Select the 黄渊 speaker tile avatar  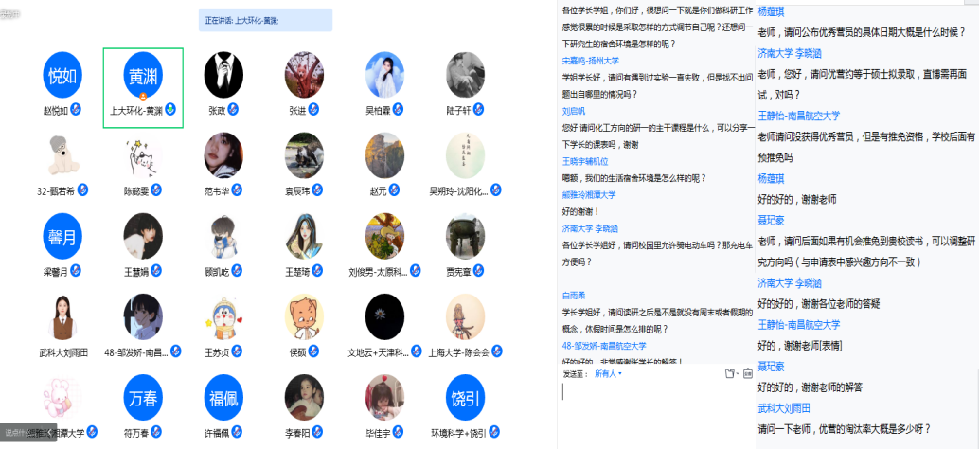[144, 74]
